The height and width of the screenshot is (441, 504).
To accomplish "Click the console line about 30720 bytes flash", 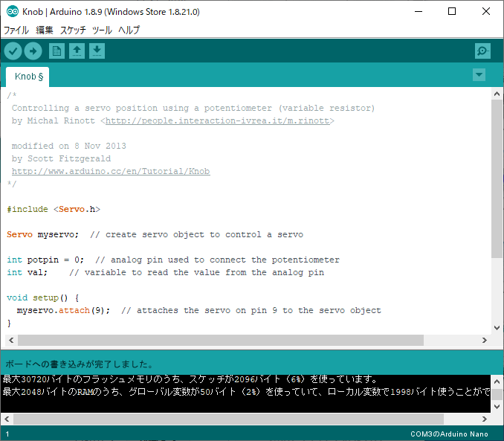I will 191,379.
